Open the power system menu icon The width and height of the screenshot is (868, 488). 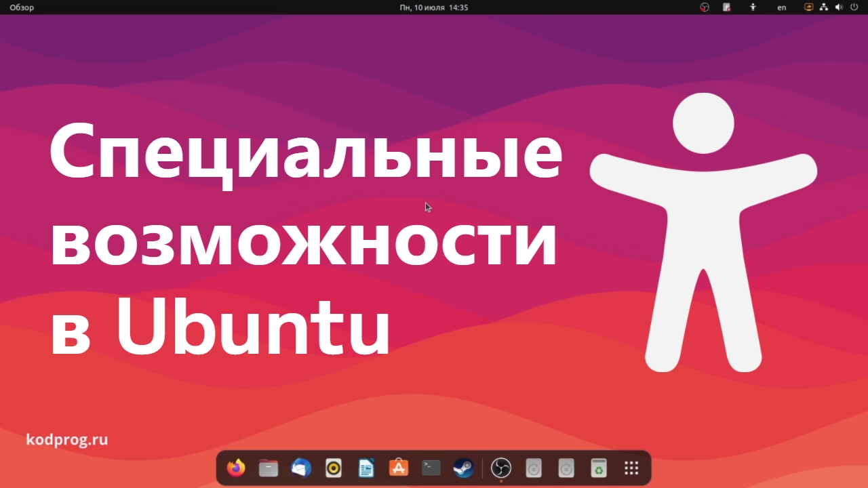[x=854, y=7]
